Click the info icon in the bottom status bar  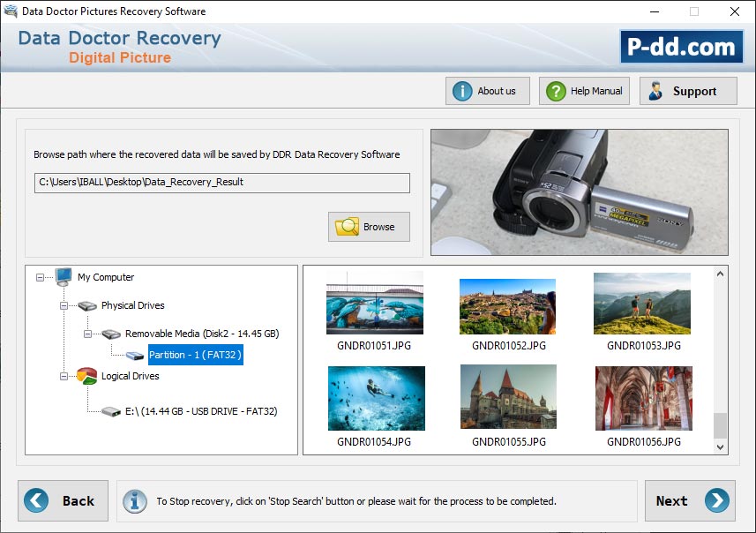click(x=133, y=500)
